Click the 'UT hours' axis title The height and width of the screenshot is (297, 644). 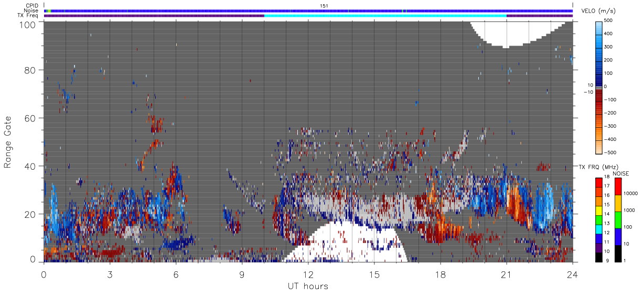pos(308,286)
